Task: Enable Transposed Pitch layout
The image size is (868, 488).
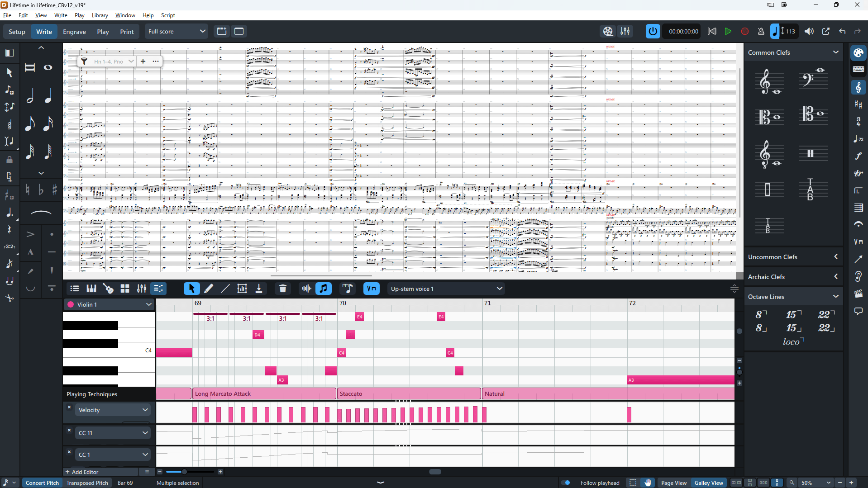Action: 87,483
